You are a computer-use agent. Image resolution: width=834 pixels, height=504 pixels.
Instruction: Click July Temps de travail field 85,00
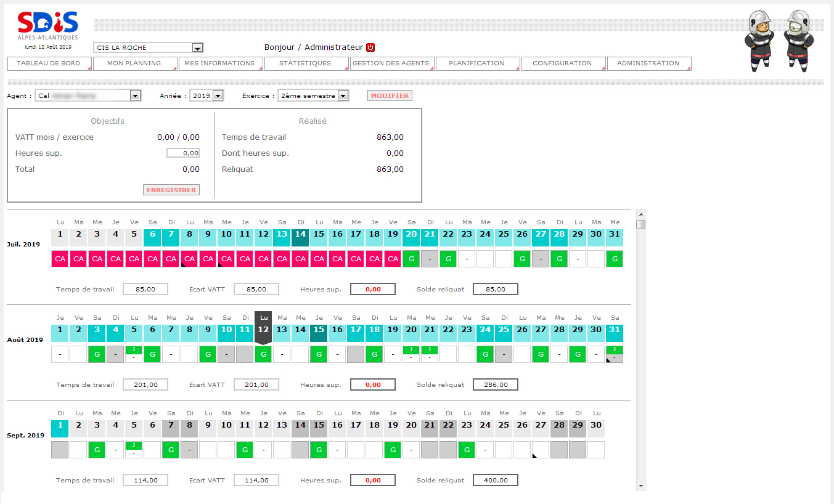(145, 289)
